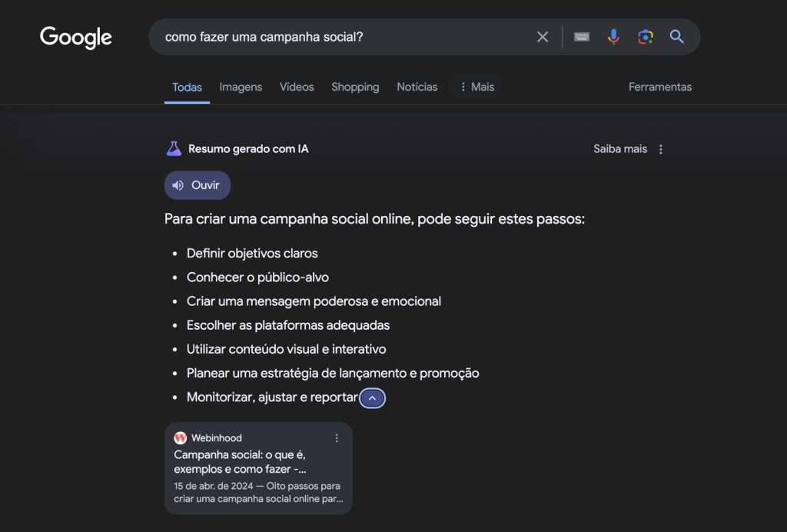The width and height of the screenshot is (787, 532).
Task: Open the Saiba mais link
Action: [x=620, y=149]
